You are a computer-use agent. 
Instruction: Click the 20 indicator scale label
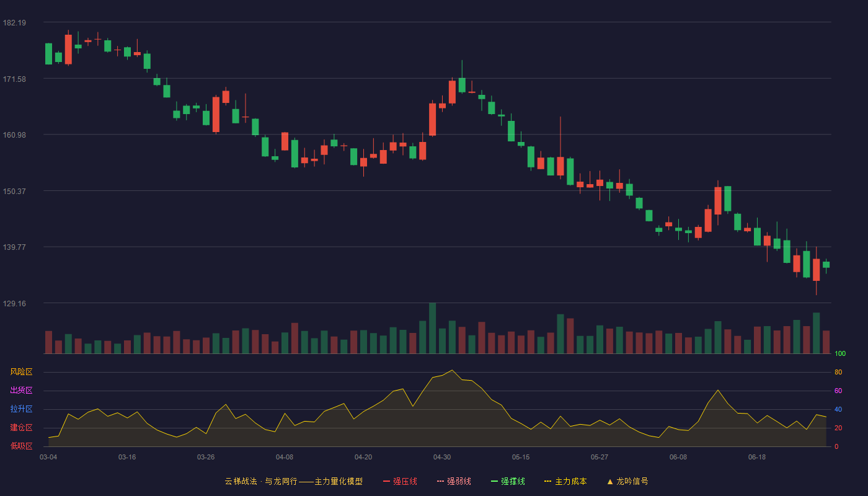click(838, 428)
